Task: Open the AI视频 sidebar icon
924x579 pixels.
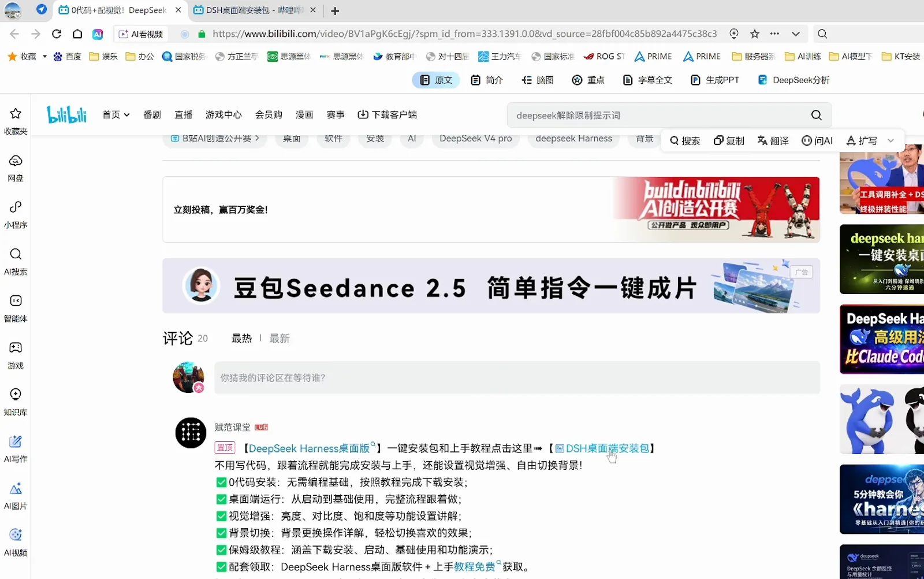Action: [x=16, y=542]
